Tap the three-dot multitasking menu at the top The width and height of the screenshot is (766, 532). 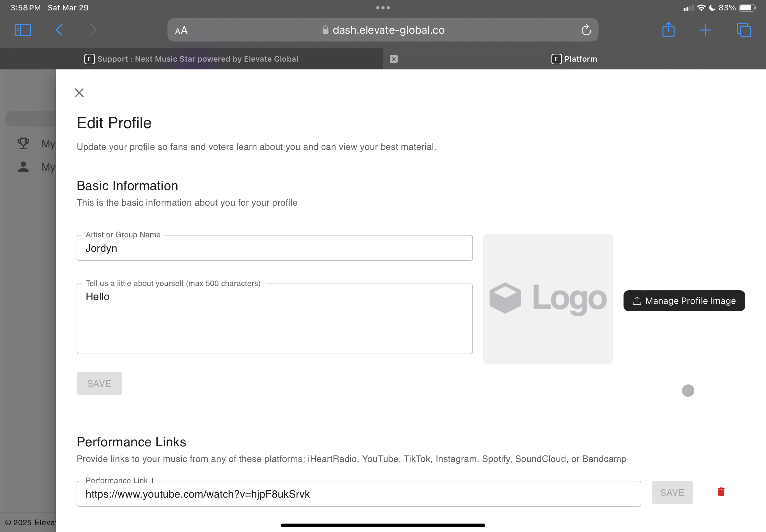[x=383, y=8]
